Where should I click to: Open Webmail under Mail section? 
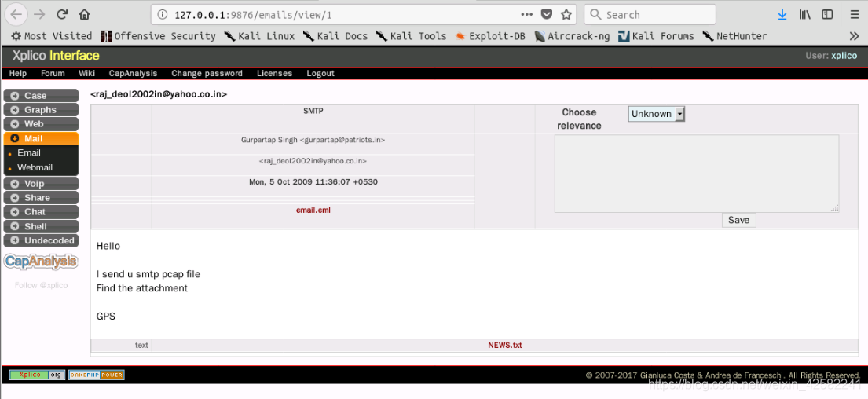tap(35, 167)
